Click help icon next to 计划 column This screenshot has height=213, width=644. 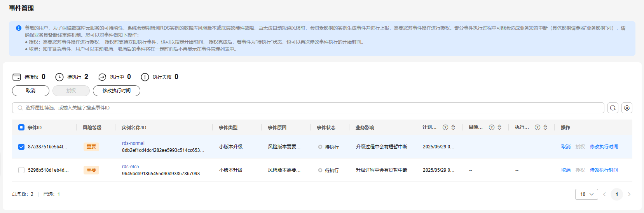click(x=445, y=127)
